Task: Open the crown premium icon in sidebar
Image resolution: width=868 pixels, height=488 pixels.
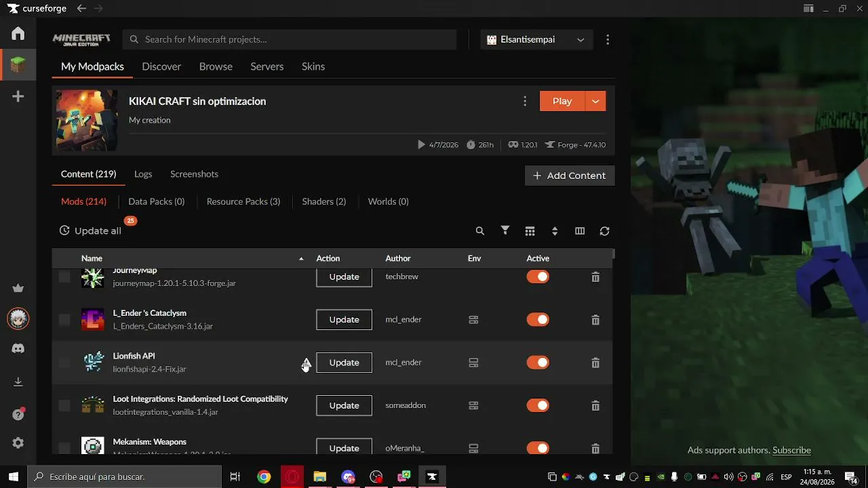Action: [18, 288]
